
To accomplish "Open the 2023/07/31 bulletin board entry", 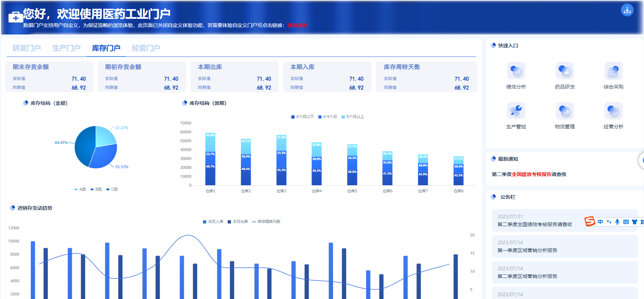I will coord(565,220).
